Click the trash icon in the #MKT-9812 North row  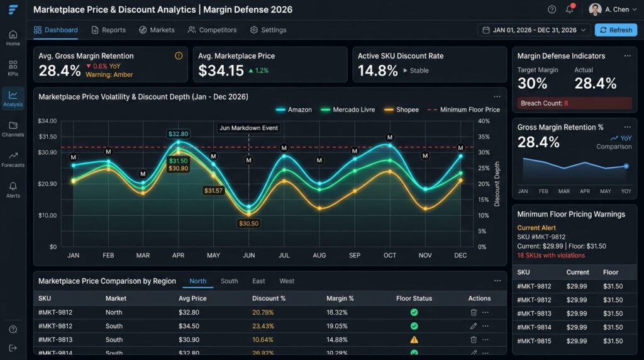pos(474,312)
